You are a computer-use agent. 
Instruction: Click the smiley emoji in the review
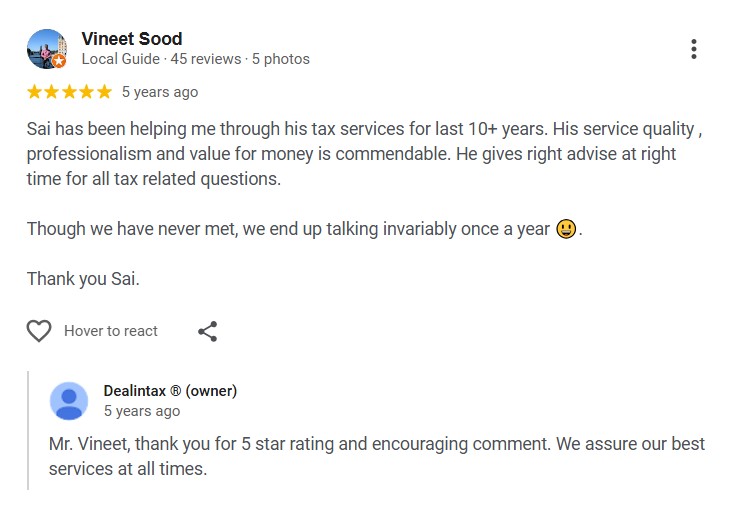tap(566, 229)
